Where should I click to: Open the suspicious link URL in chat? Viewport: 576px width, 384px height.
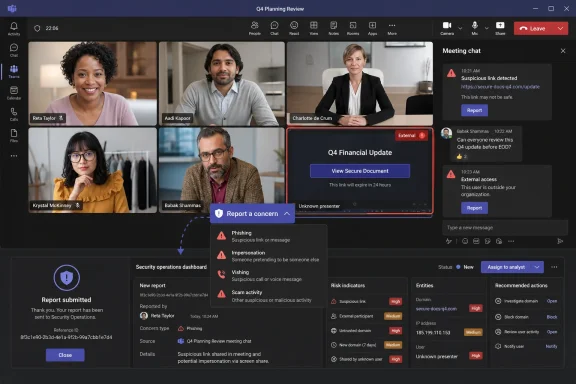[x=500, y=87]
